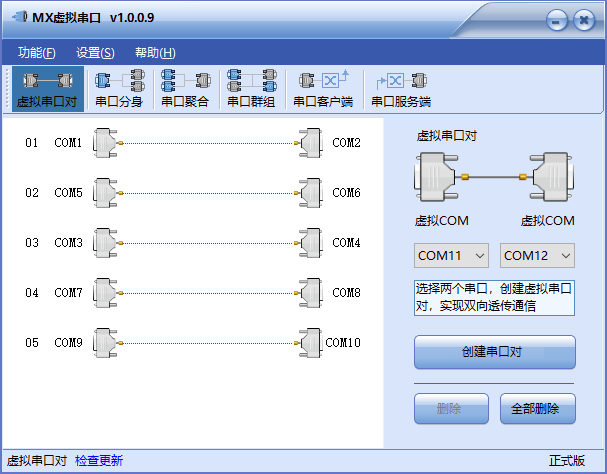This screenshot has width=607, height=474.
Task: Click the 创建串口对 button
Action: click(x=495, y=352)
